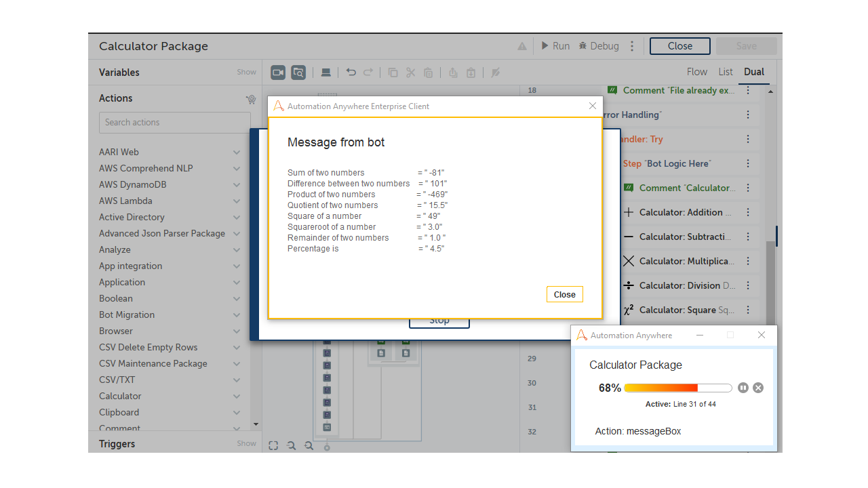The image size is (868, 488).
Task: Click the fit-to-screen icon below the flow
Action: pyautogui.click(x=273, y=445)
